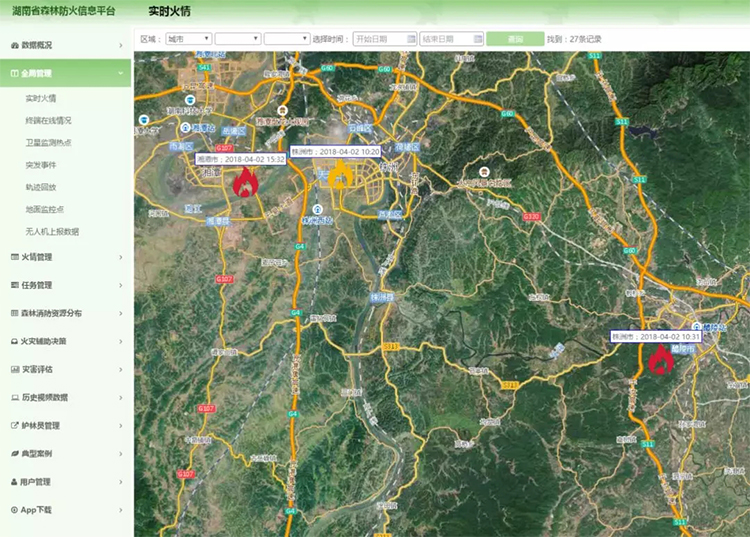Click the green 查询 button
The width and height of the screenshot is (750, 537).
(514, 39)
